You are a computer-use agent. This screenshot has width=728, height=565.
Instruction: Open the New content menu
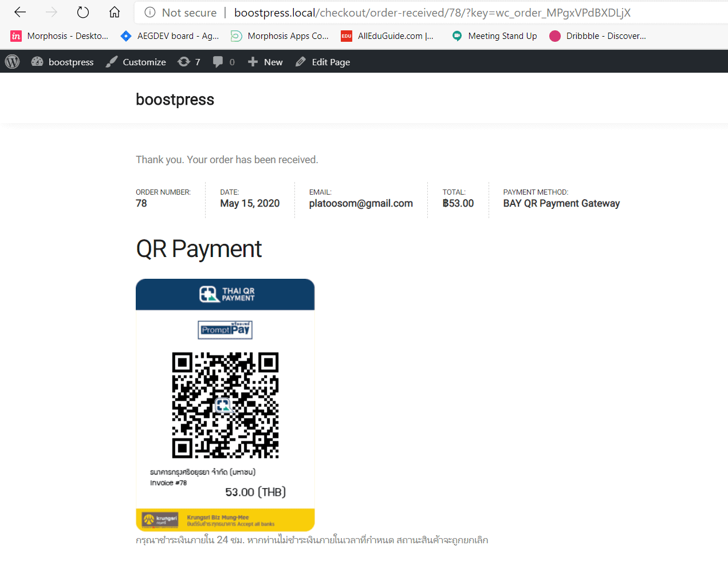[265, 62]
